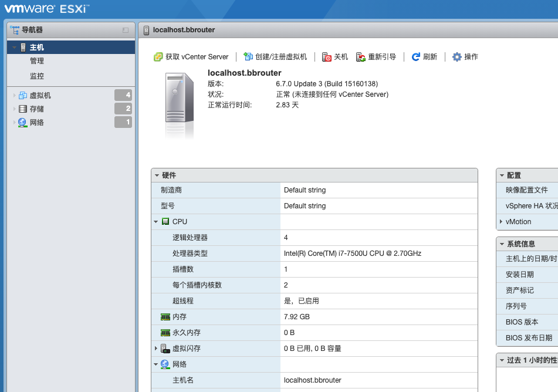Click 关机 to shut down host

tap(335, 57)
